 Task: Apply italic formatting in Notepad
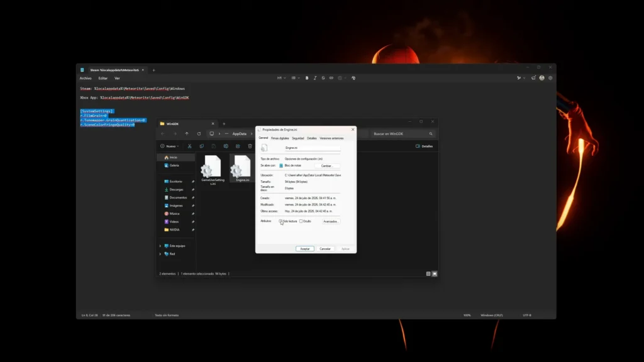[x=315, y=78]
